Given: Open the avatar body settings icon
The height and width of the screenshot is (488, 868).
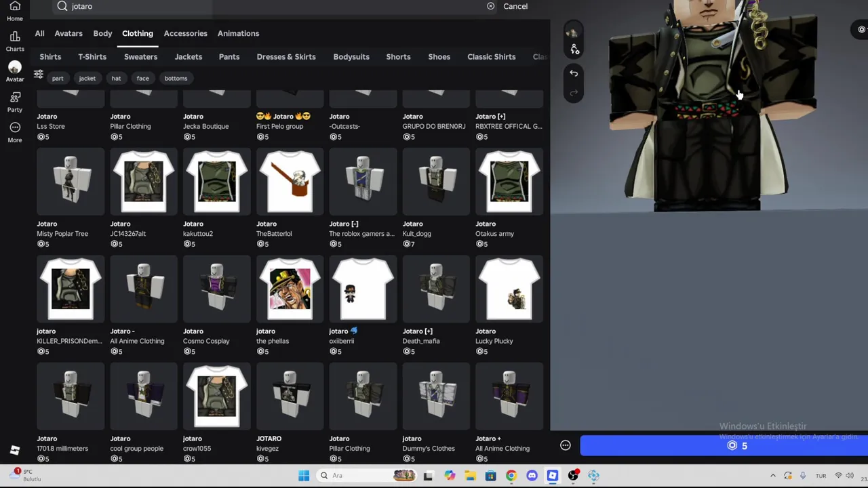Looking at the screenshot, I should click(x=574, y=49).
